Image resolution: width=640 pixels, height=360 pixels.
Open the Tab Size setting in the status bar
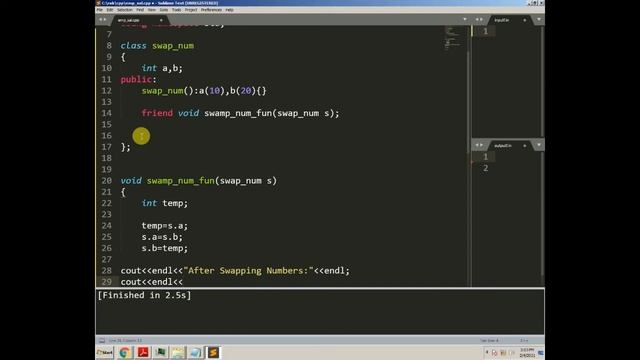pos(489,340)
